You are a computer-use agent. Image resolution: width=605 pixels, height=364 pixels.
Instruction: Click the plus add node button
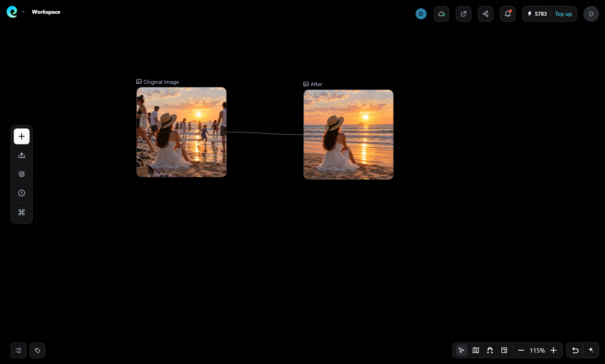click(x=22, y=136)
